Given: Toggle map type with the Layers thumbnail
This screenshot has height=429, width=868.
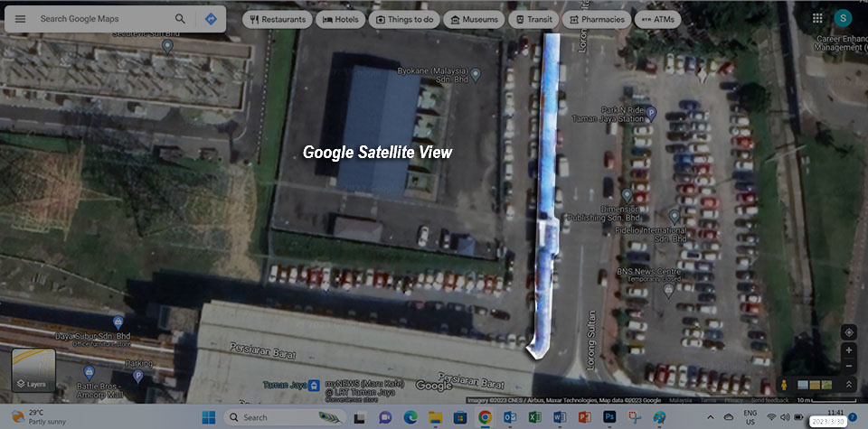Looking at the screenshot, I should 33,371.
